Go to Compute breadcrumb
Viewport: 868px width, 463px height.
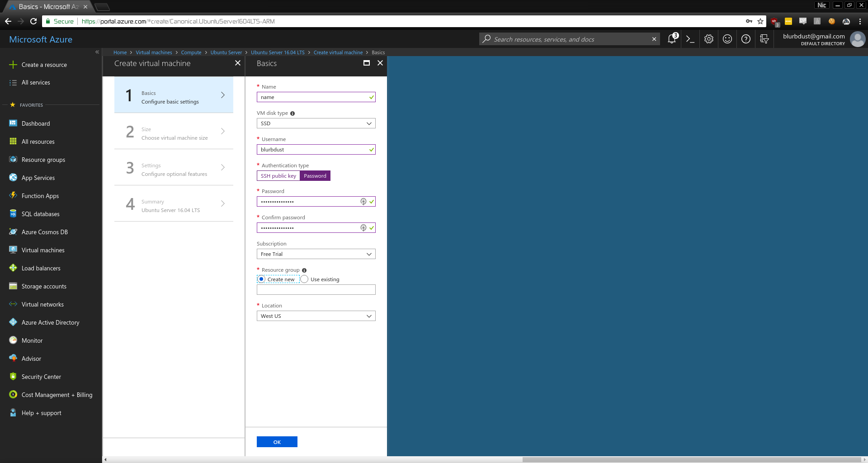click(x=191, y=52)
